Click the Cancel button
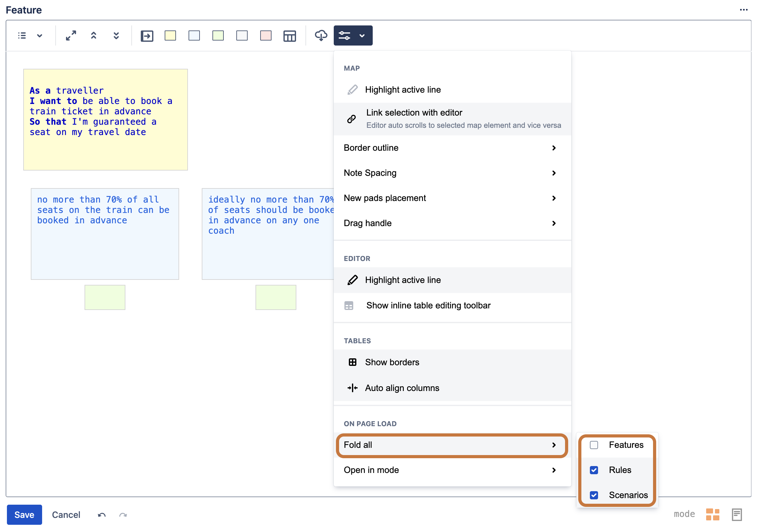This screenshot has height=532, width=758. [66, 515]
